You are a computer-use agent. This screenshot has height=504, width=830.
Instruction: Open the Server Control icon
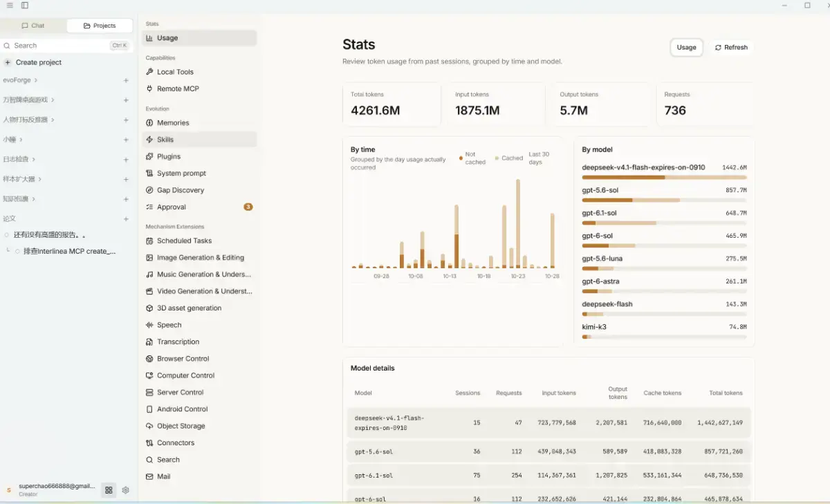(149, 392)
